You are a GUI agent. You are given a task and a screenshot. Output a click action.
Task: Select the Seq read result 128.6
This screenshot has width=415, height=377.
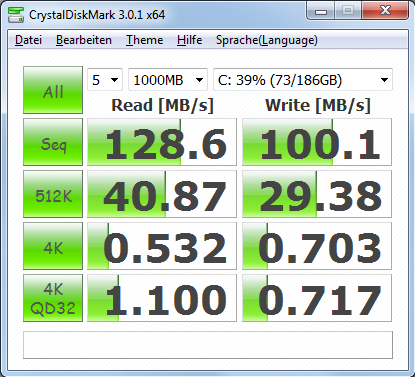(x=162, y=142)
